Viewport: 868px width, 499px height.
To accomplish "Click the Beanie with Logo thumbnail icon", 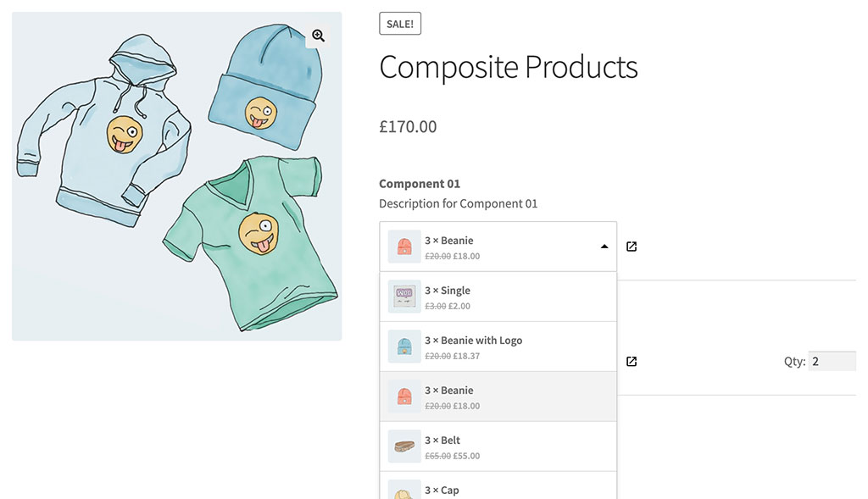I will 404,347.
